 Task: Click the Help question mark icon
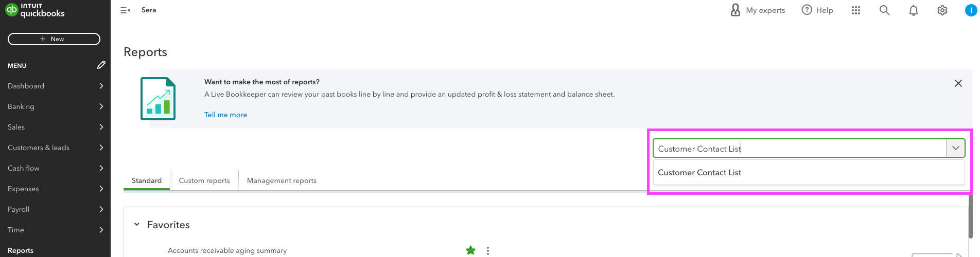[807, 10]
